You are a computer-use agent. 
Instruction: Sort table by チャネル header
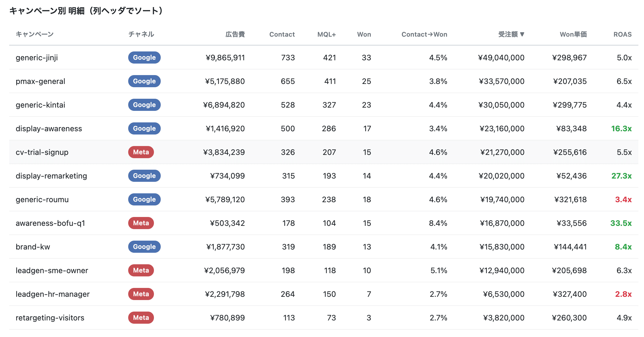[141, 34]
